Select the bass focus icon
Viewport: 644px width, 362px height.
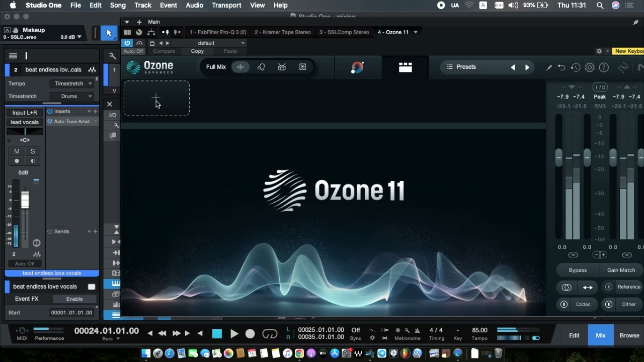pyautogui.click(x=302, y=67)
